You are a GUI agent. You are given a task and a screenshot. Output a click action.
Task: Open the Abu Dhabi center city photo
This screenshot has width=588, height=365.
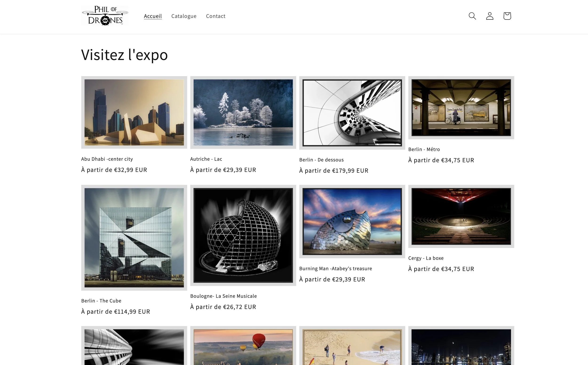134,113
